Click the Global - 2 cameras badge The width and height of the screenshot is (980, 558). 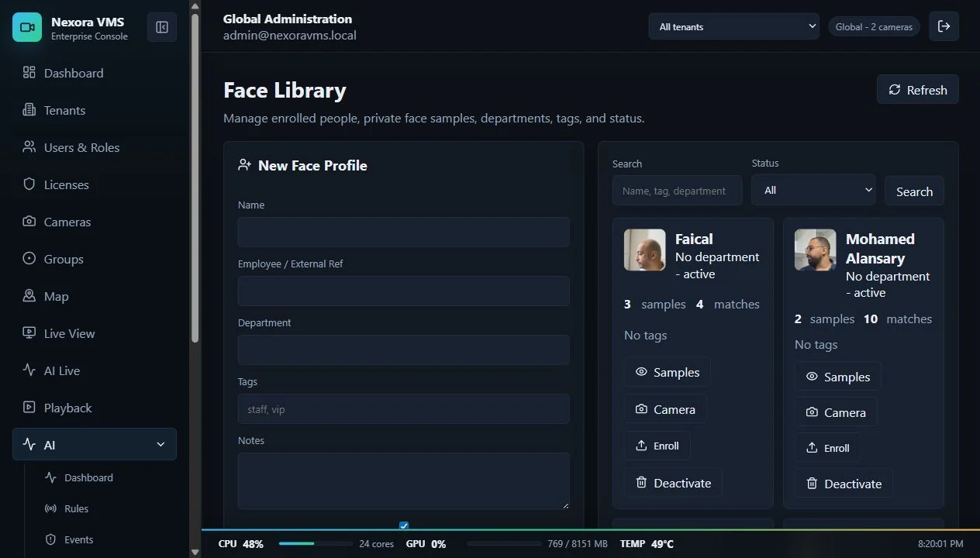(x=874, y=26)
